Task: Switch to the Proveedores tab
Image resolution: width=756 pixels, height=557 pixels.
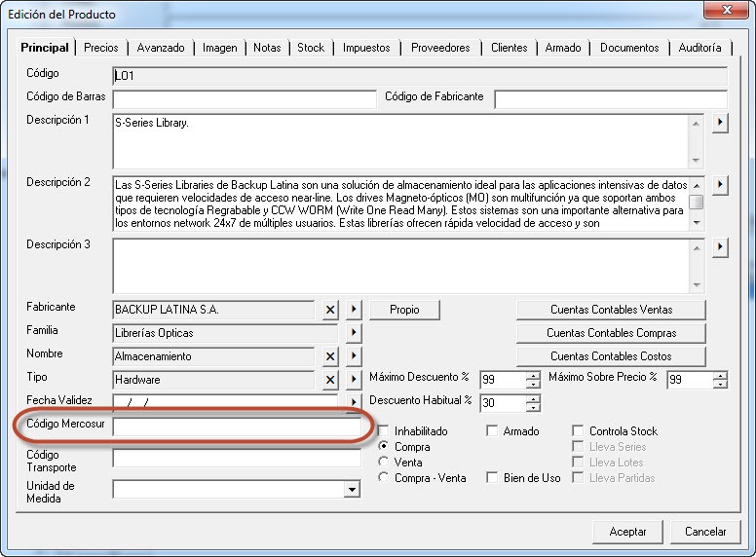Action: pyautogui.click(x=440, y=48)
